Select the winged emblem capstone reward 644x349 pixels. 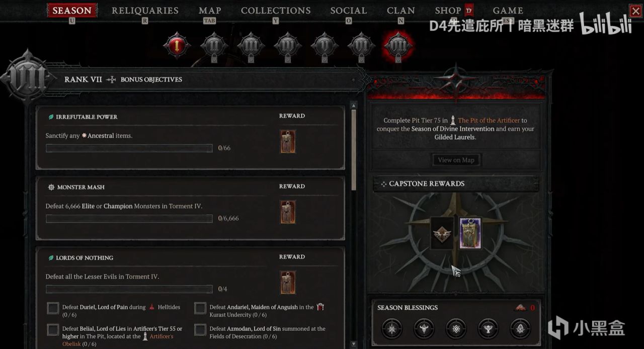pos(442,233)
